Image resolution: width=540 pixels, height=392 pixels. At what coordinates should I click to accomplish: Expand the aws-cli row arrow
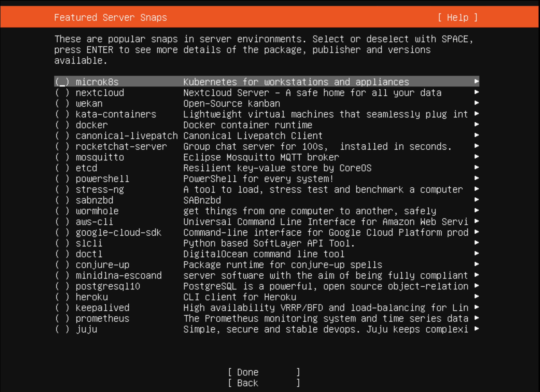(476, 221)
